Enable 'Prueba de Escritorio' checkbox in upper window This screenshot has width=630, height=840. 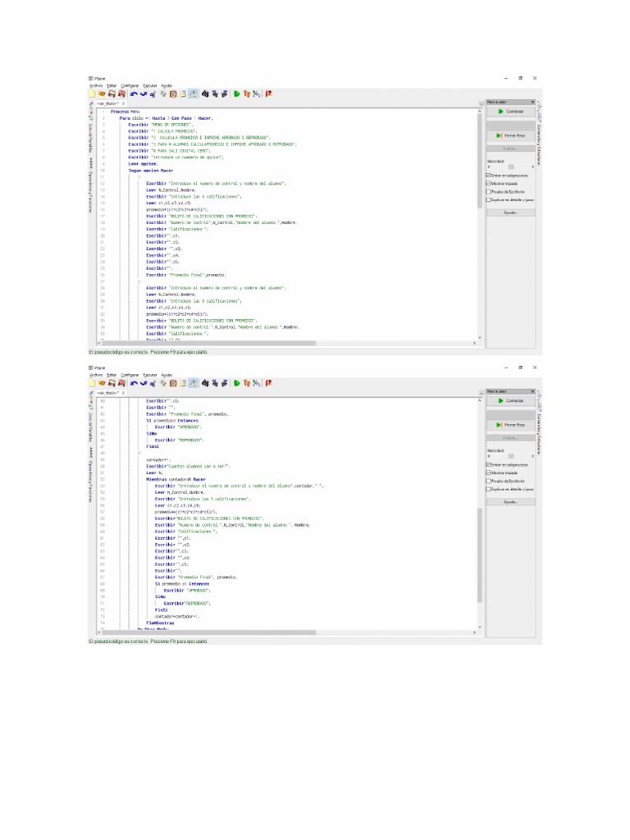[x=488, y=191]
